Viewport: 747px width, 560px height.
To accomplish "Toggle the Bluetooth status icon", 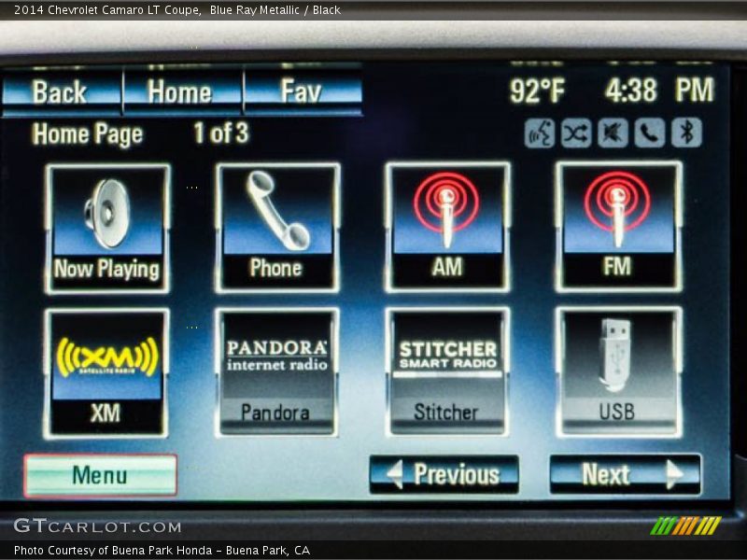I will coord(686,133).
